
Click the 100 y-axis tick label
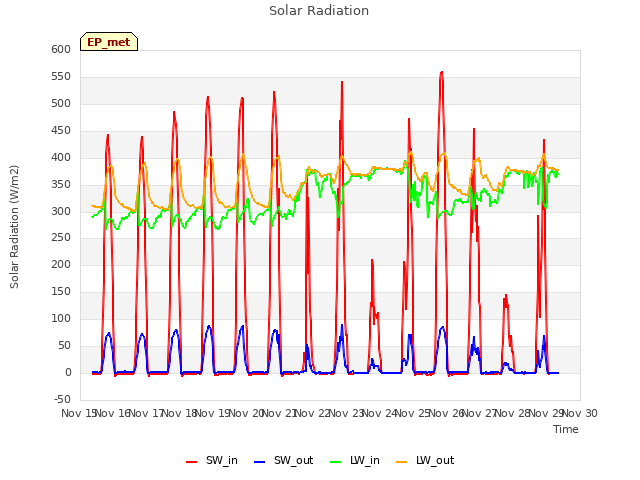[61, 318]
